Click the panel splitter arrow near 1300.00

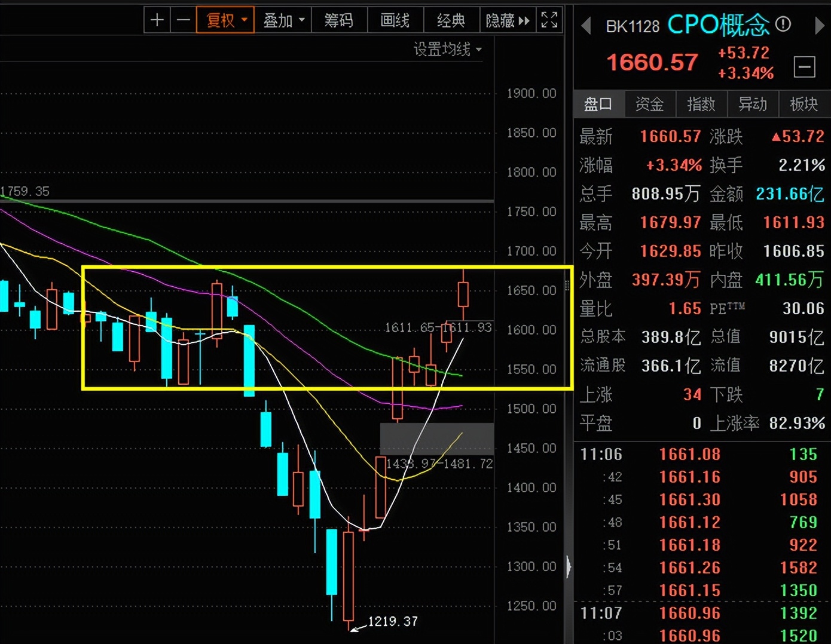click(568, 566)
